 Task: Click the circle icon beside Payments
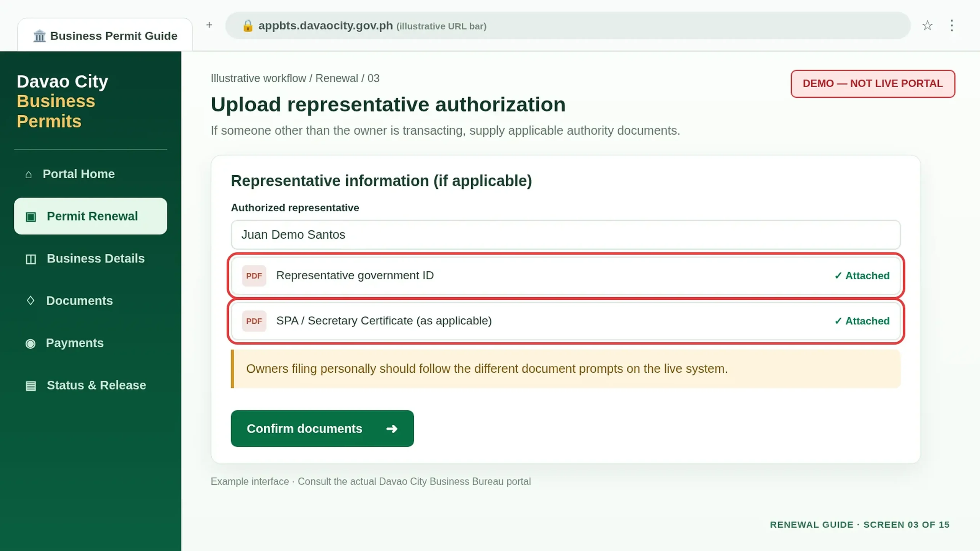[x=30, y=344]
